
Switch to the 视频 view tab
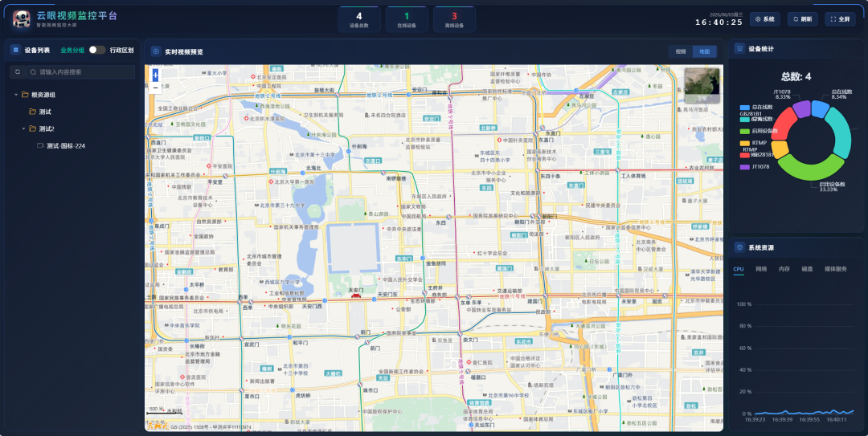pyautogui.click(x=681, y=51)
